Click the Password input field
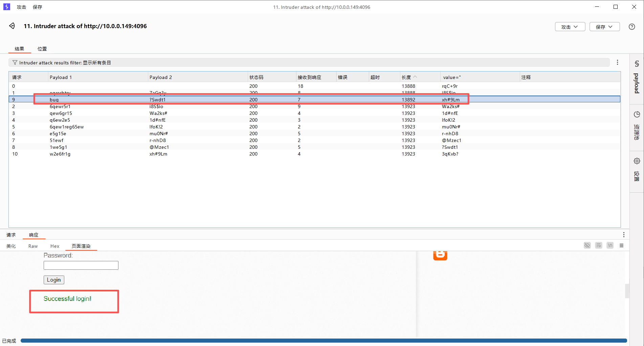Screen dimensions: 644x346 click(81, 265)
